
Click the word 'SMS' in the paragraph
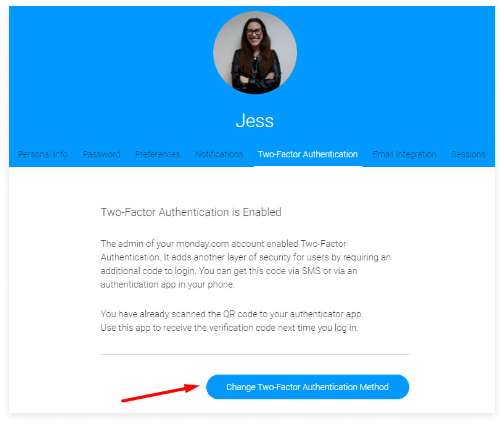[311, 271]
